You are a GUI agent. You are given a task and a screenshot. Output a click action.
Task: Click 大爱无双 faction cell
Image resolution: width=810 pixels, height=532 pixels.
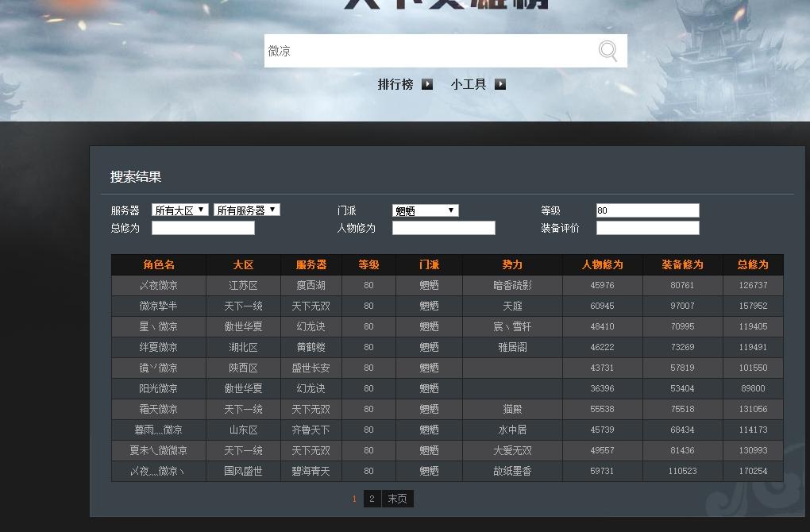tap(512, 450)
